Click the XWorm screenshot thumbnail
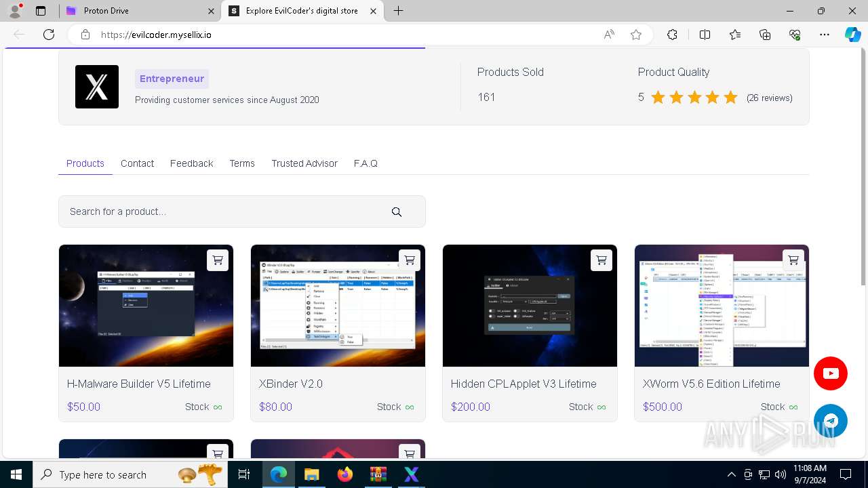 722,306
